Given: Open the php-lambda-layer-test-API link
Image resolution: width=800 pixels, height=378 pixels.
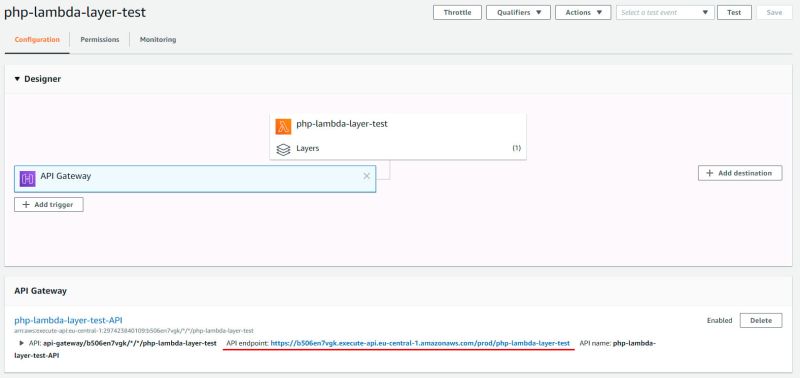Looking at the screenshot, I should point(68,320).
